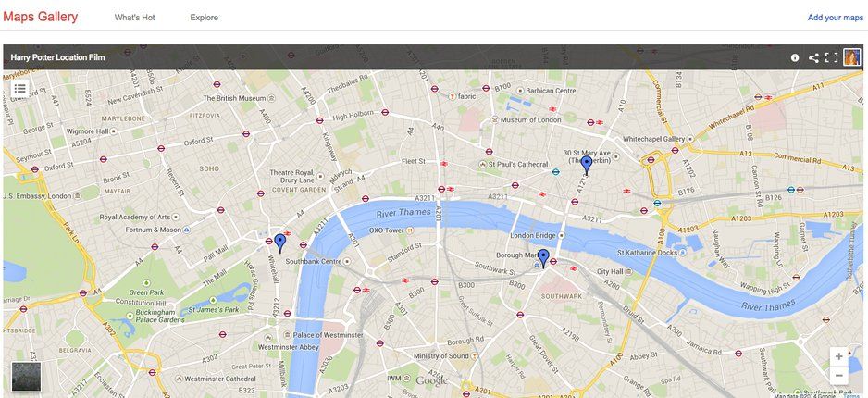
Task: Click Add your maps link
Action: click(836, 18)
